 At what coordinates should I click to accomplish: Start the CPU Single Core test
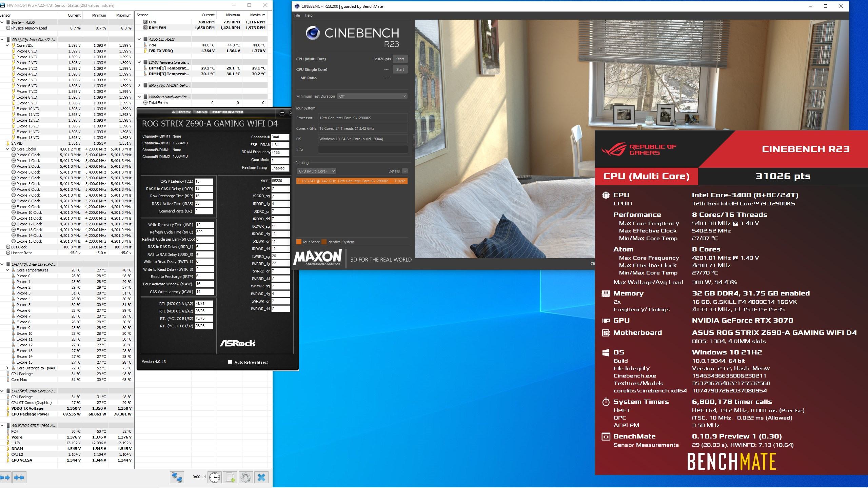coord(400,69)
